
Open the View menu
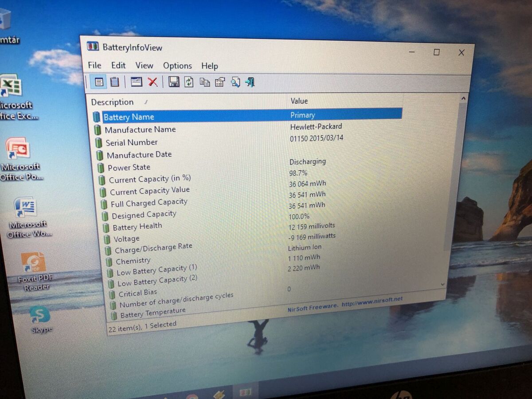click(144, 65)
